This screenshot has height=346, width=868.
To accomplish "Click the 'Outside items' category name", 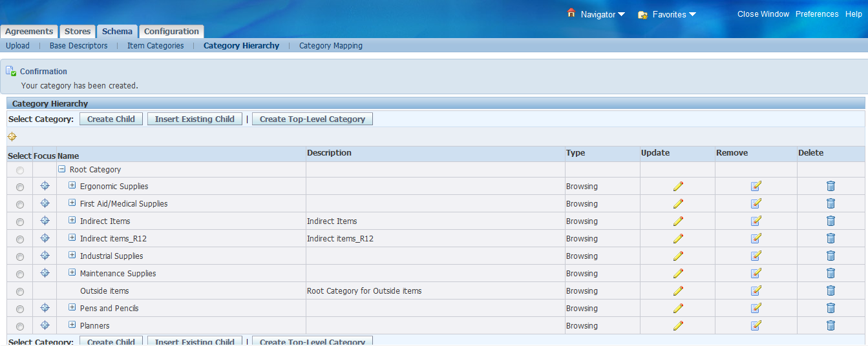I will pos(105,291).
